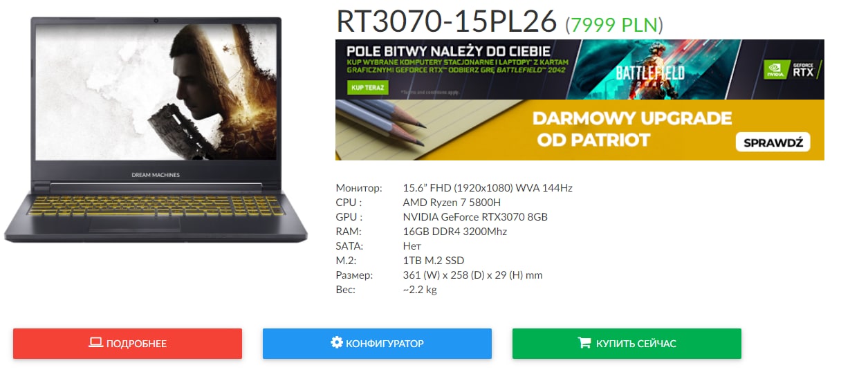
Task: Click the 7999 PLN price text
Action: pos(614,25)
